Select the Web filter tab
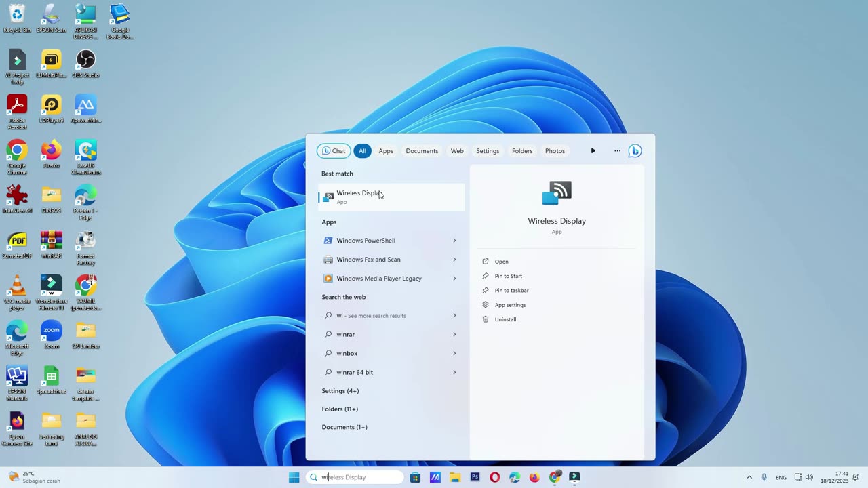This screenshot has width=868, height=488. (x=457, y=151)
